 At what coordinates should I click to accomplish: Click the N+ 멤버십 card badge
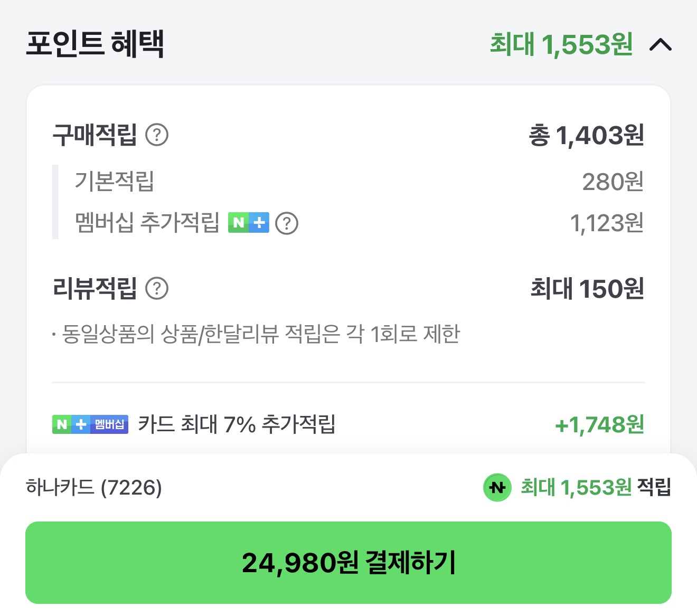[90, 424]
